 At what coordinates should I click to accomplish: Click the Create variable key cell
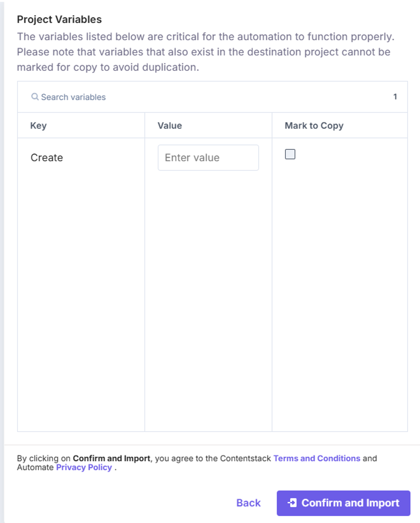pos(47,158)
